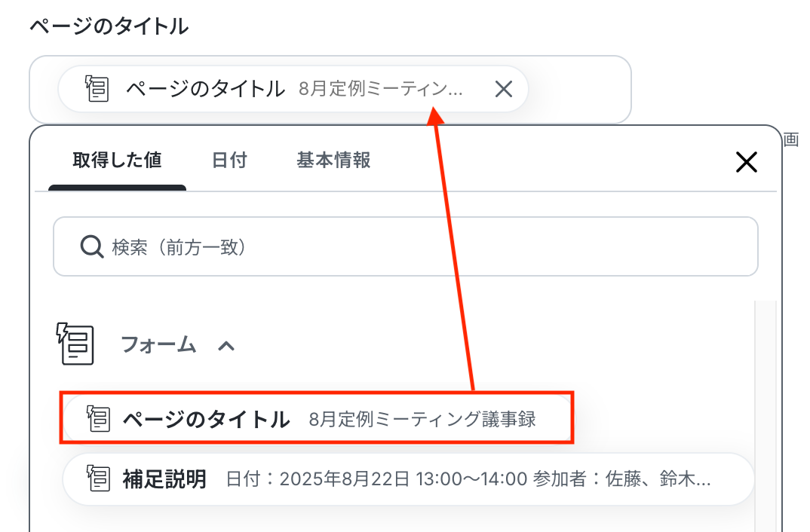Click the ページのタイトル text in the chip
Screen dimensions: 810x532
point(205,89)
